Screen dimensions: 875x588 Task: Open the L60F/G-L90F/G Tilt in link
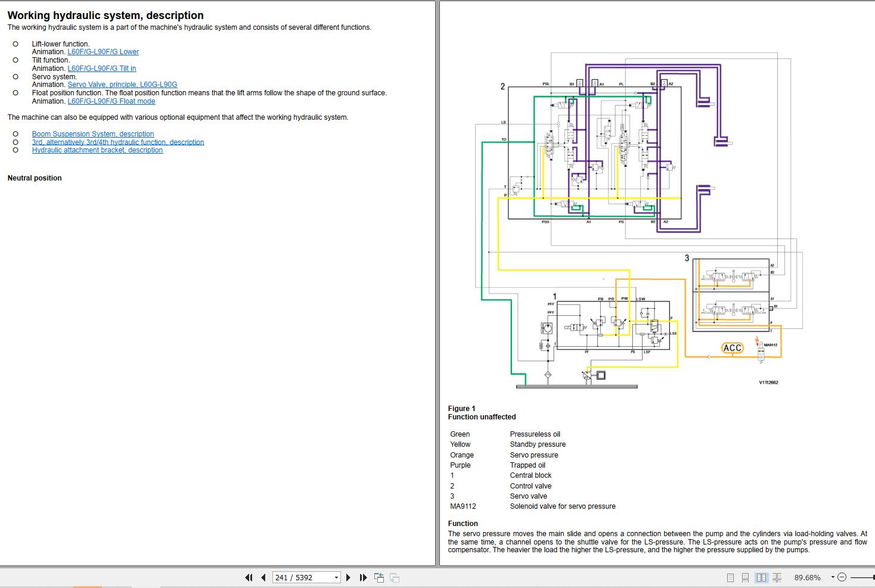click(x=102, y=69)
